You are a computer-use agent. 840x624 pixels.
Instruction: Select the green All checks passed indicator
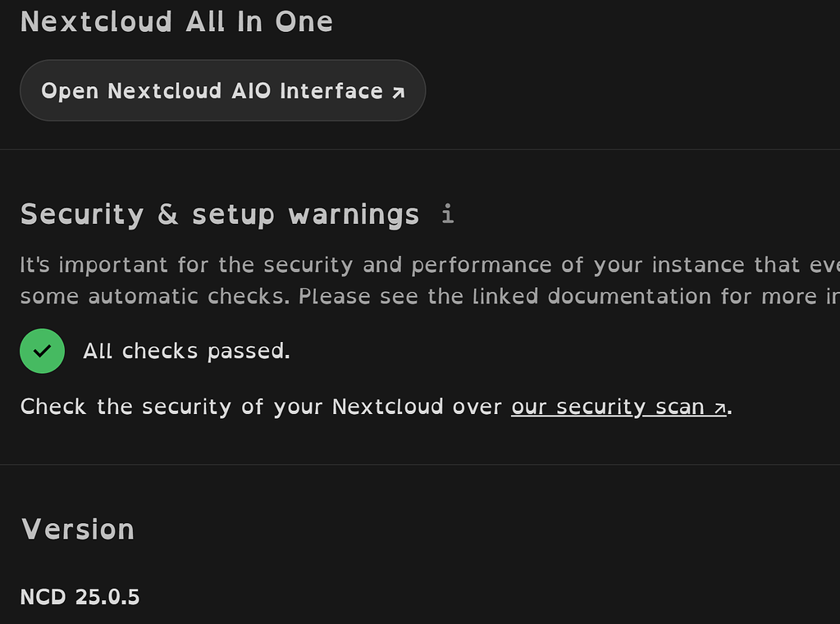(42, 350)
